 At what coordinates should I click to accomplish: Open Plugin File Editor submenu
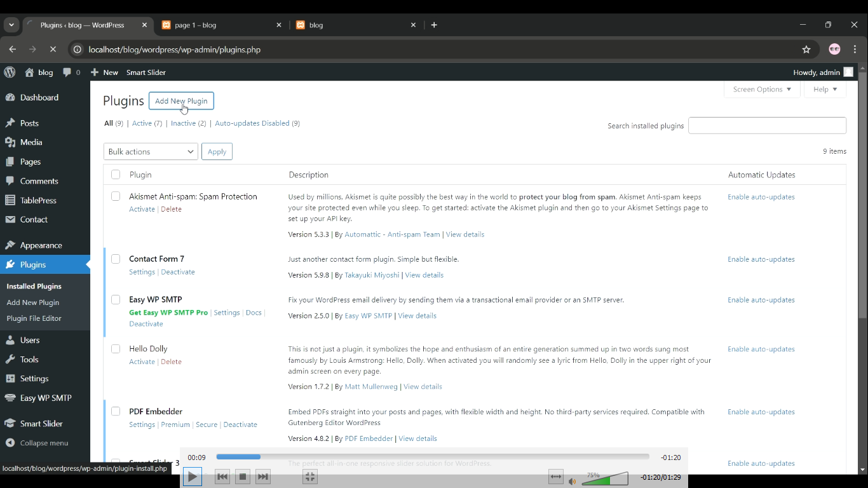34,318
